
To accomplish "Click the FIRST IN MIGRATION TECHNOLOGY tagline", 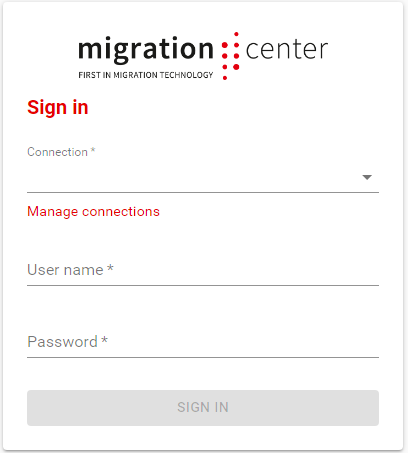I will (146, 75).
